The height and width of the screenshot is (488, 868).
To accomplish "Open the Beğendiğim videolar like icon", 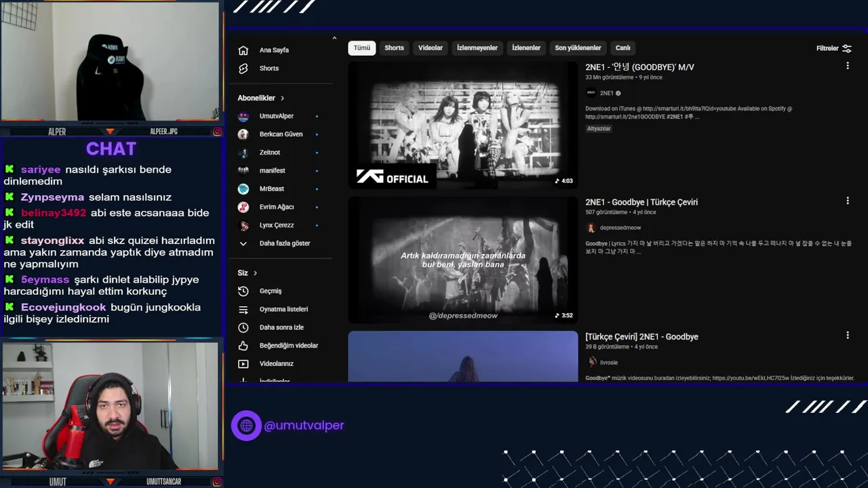I will (x=243, y=346).
